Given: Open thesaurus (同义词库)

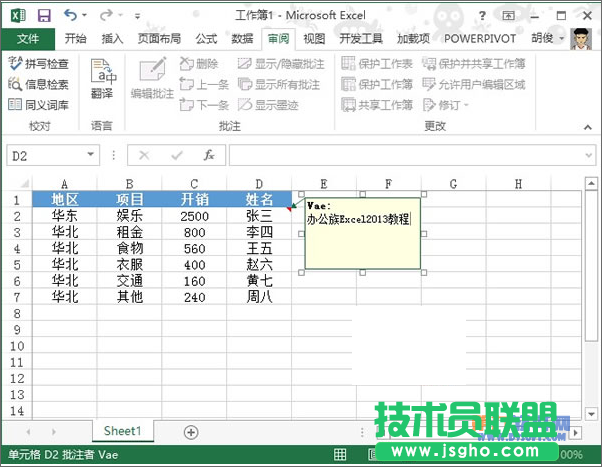Looking at the screenshot, I should (x=38, y=104).
